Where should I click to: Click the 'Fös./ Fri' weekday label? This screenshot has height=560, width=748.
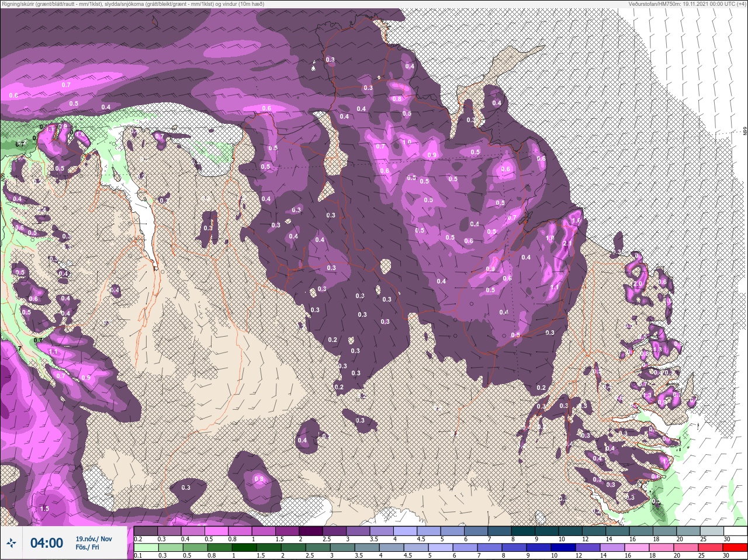coord(87,547)
